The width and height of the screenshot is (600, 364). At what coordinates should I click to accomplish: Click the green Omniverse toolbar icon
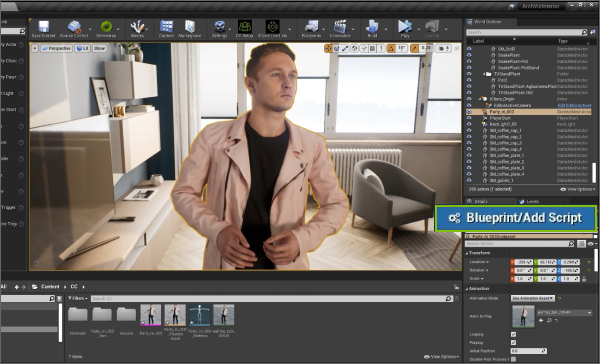(106, 27)
